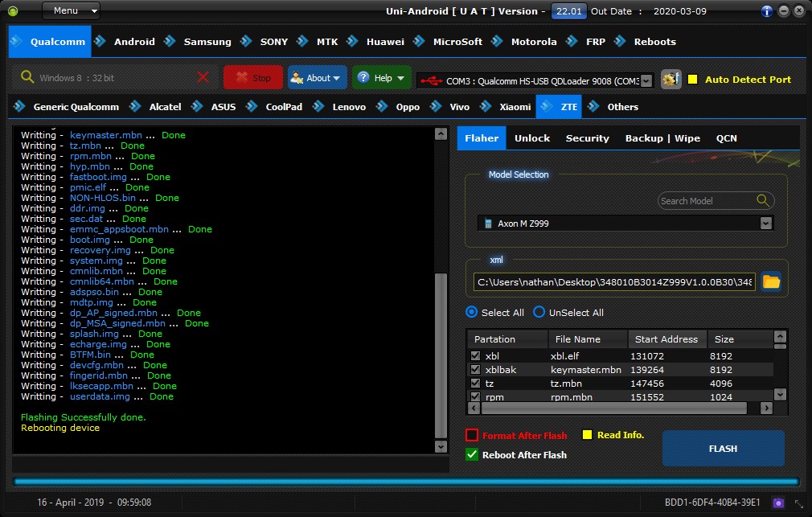Browse xml file with folder icon
This screenshot has width=812, height=517.
point(771,281)
